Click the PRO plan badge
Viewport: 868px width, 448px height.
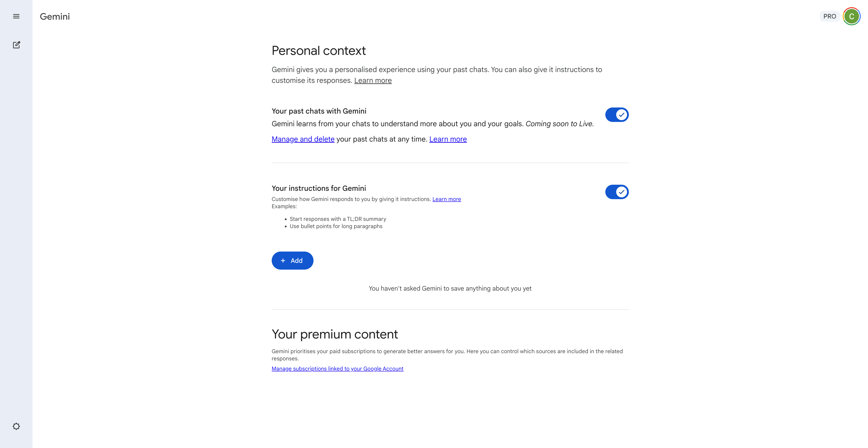pyautogui.click(x=829, y=16)
